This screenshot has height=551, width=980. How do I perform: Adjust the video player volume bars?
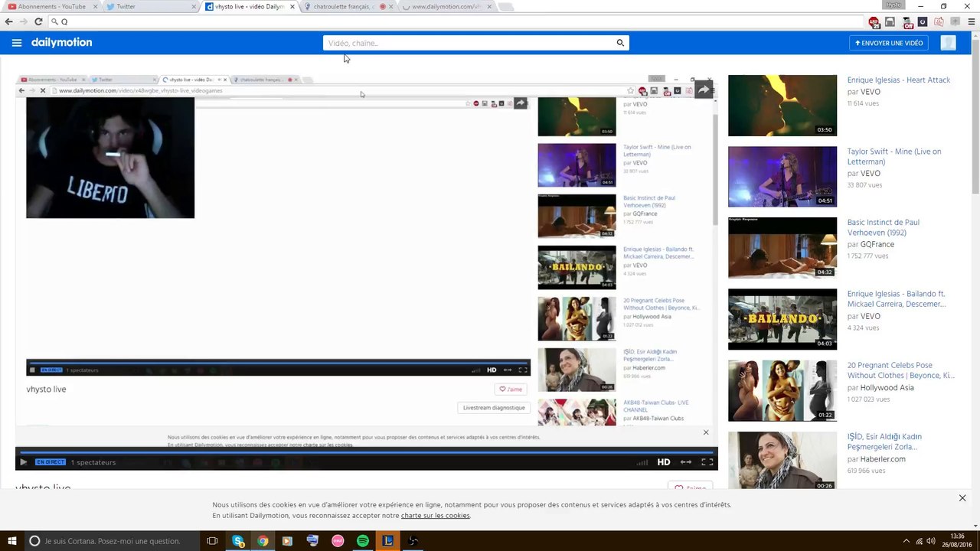[x=642, y=462]
